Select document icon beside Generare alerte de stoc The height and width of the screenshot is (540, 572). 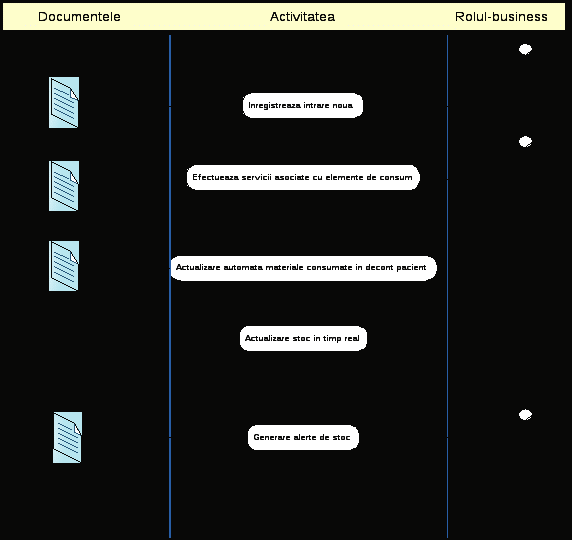(x=67, y=437)
